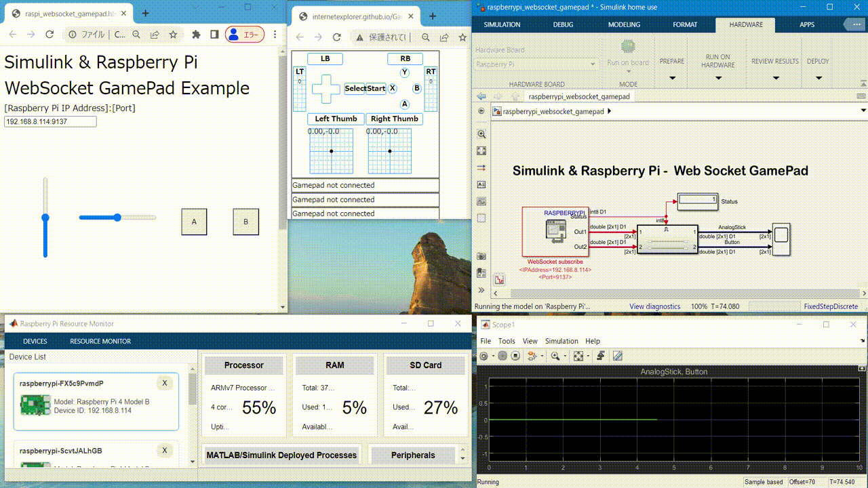This screenshot has width=868, height=488.
Task: Select raspberrypi-FX5c9PvmdP device card
Action: pos(96,401)
